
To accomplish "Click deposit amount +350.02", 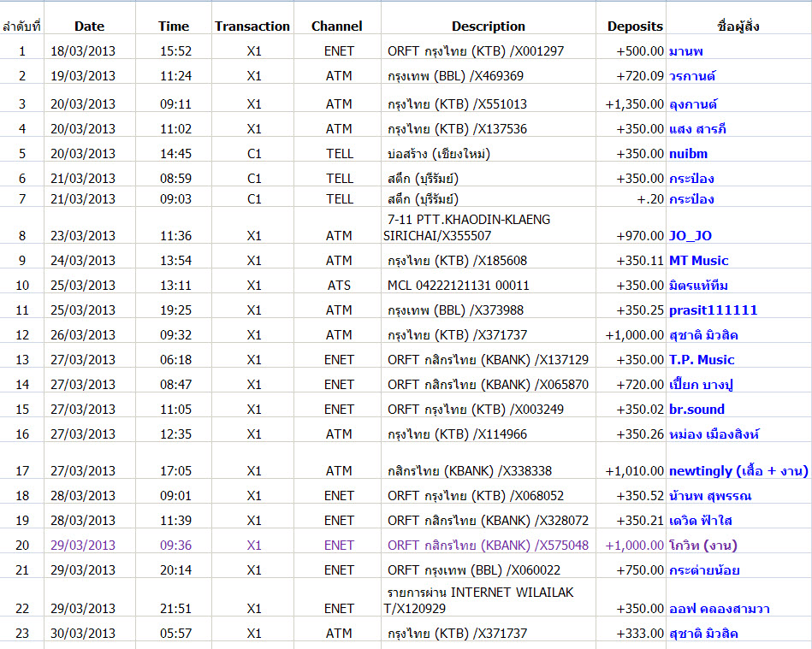I will coord(639,410).
